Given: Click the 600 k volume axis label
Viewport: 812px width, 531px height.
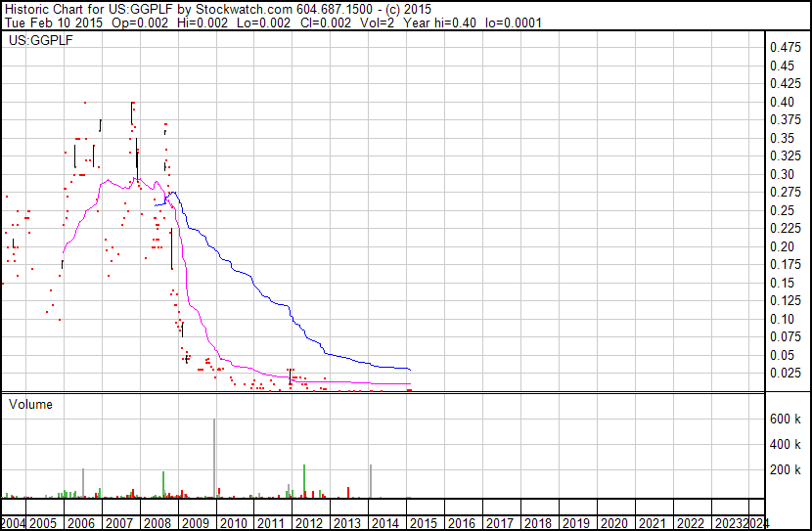Looking at the screenshot, I should 786,419.
